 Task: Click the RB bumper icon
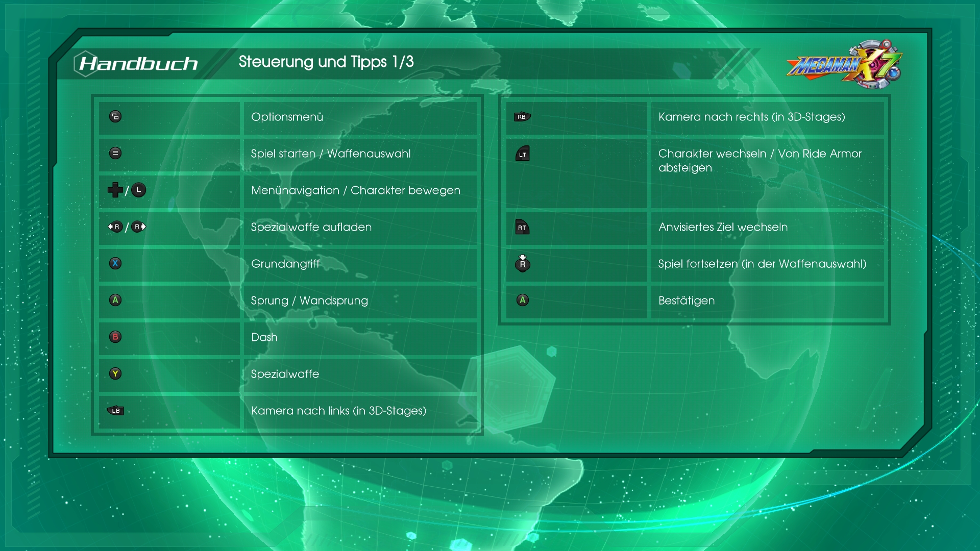point(522,117)
